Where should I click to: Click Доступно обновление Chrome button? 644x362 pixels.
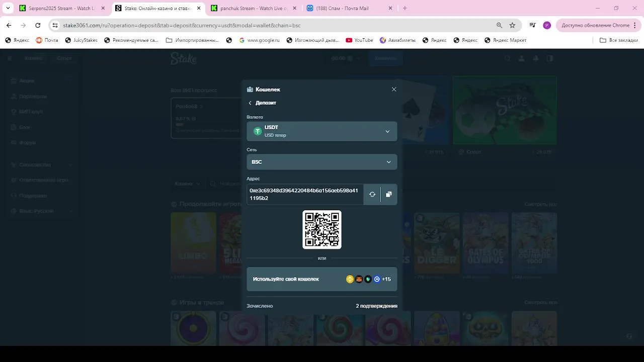pyautogui.click(x=598, y=25)
